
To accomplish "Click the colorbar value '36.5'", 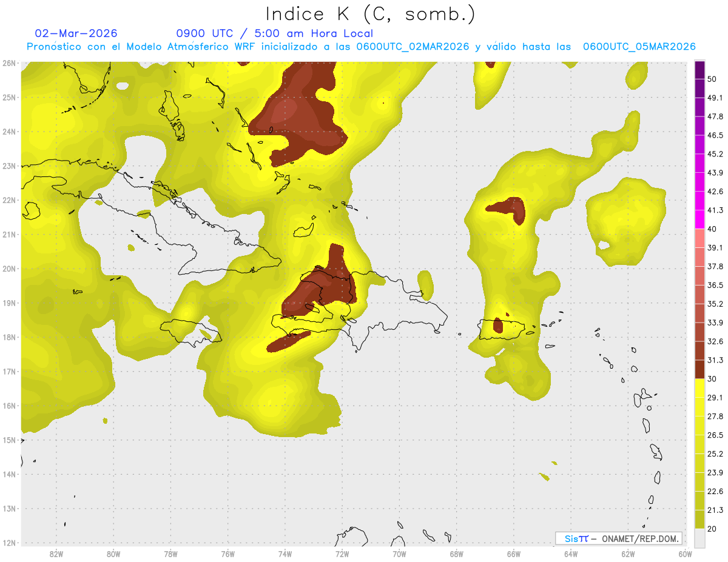I will pyautogui.click(x=715, y=285).
